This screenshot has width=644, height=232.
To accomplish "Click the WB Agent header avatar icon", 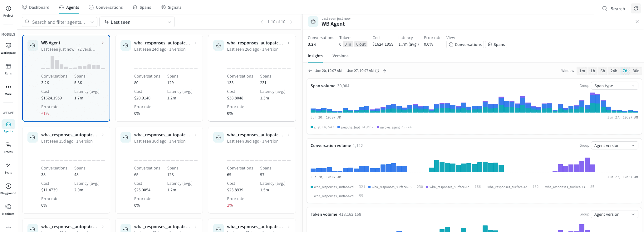I will coord(313,22).
